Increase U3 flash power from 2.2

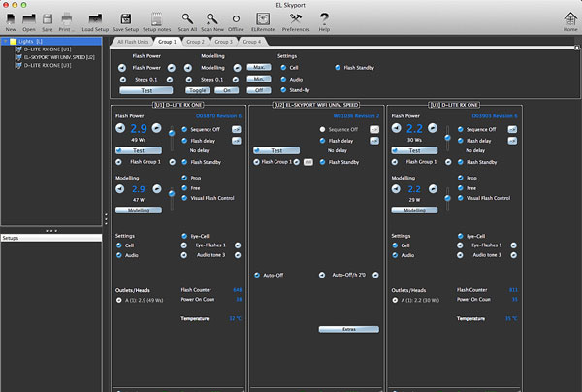point(433,128)
